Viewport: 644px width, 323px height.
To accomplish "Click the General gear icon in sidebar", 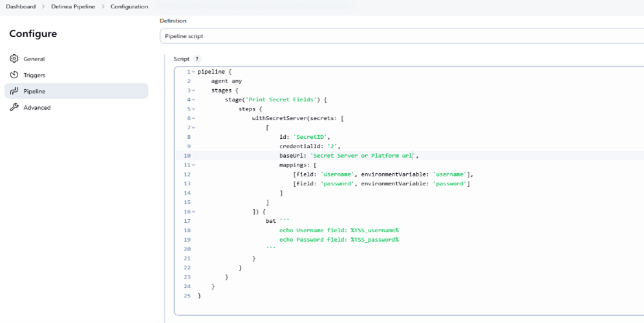I will (14, 59).
